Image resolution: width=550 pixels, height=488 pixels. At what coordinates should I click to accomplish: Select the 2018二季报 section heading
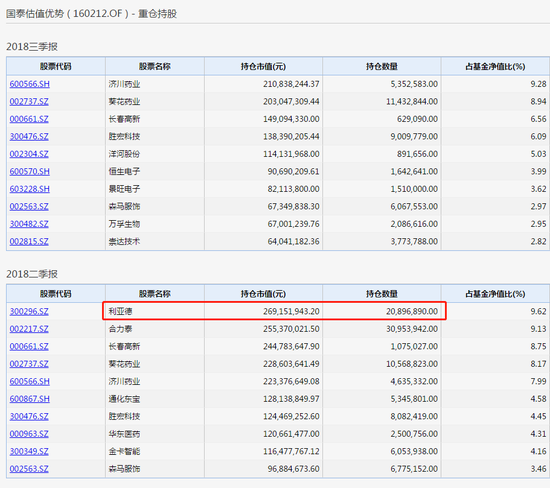tap(32, 274)
